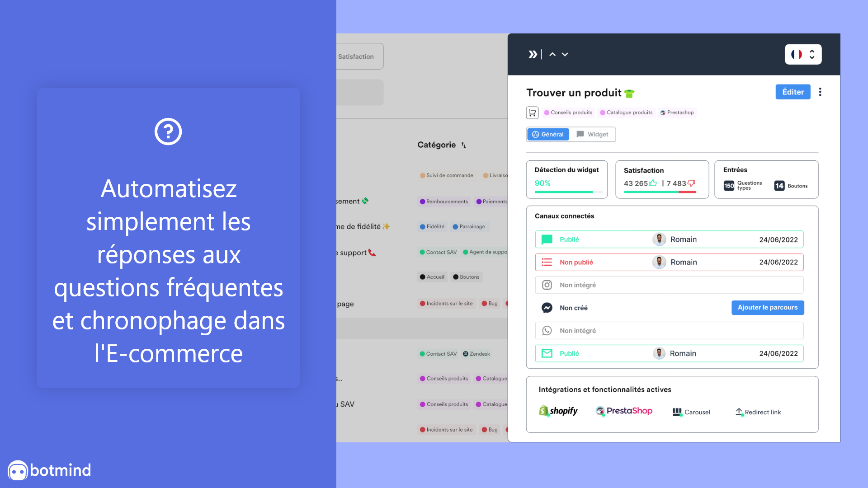Click the Éditer button for the product
This screenshot has width=868, height=488.
pyautogui.click(x=793, y=92)
